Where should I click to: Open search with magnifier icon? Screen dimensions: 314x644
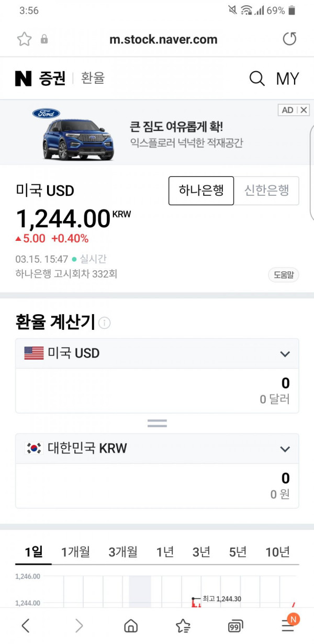click(257, 79)
